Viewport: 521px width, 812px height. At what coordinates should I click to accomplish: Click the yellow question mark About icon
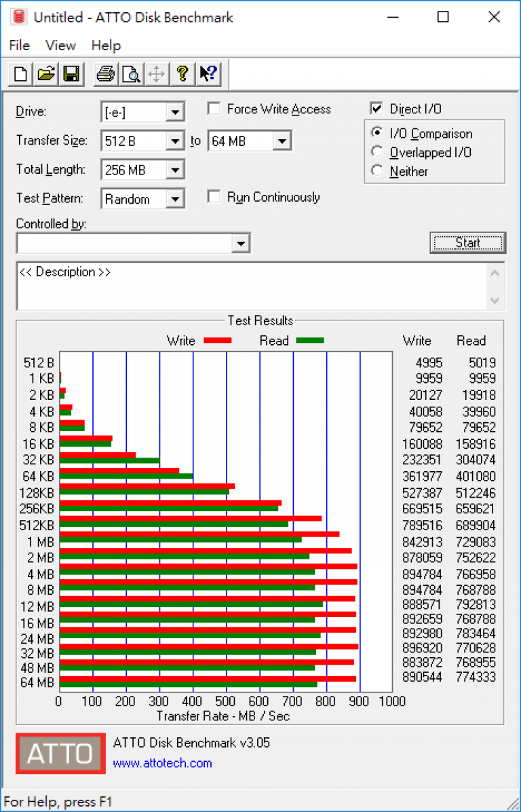point(182,74)
